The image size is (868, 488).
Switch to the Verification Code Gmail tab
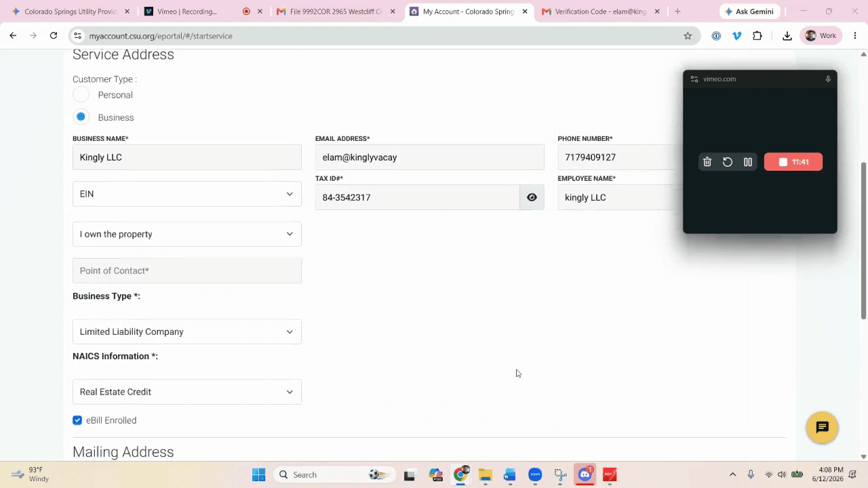pos(599,12)
